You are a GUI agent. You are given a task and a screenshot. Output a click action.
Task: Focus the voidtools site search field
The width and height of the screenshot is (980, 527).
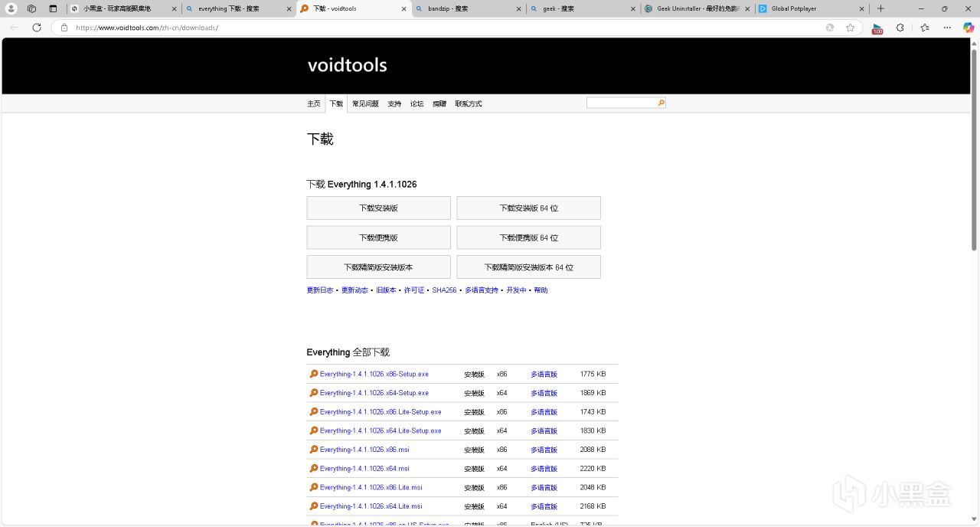tap(622, 103)
